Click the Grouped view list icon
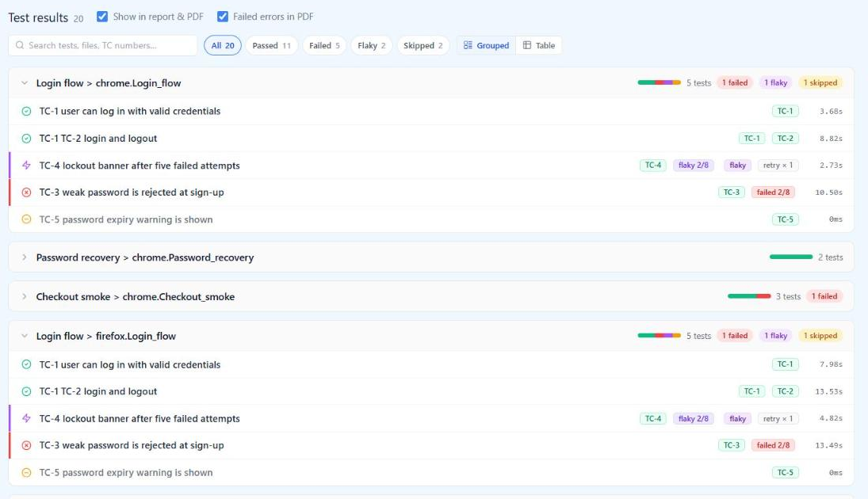The width and height of the screenshot is (868, 499). (468, 45)
